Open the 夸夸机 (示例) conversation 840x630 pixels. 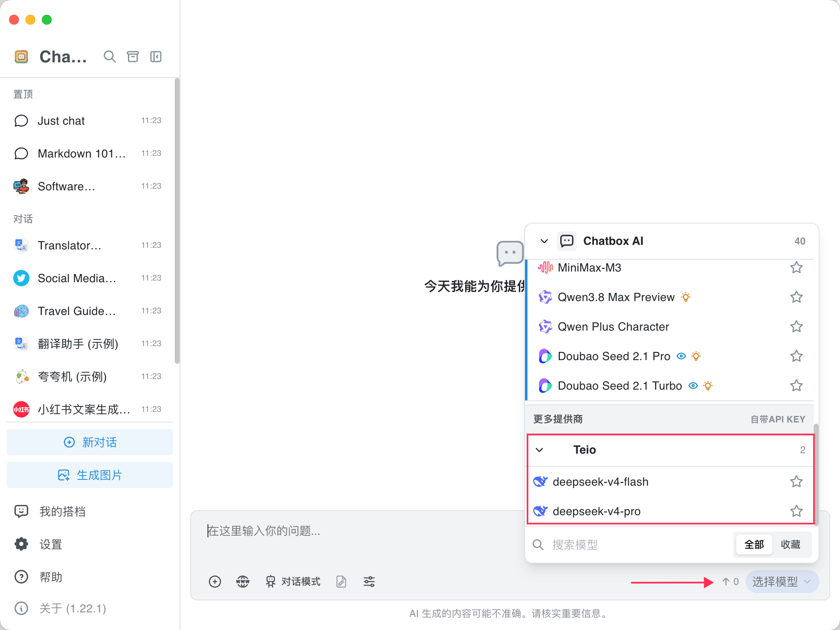point(88,377)
